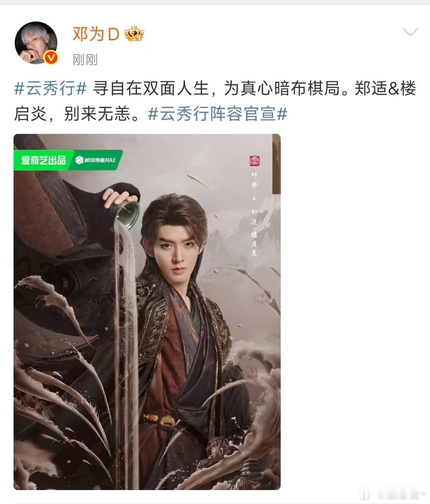The image size is (430, 504).
Task: Open the #云秀行阵容官宣# hashtag
Action: pos(217,114)
